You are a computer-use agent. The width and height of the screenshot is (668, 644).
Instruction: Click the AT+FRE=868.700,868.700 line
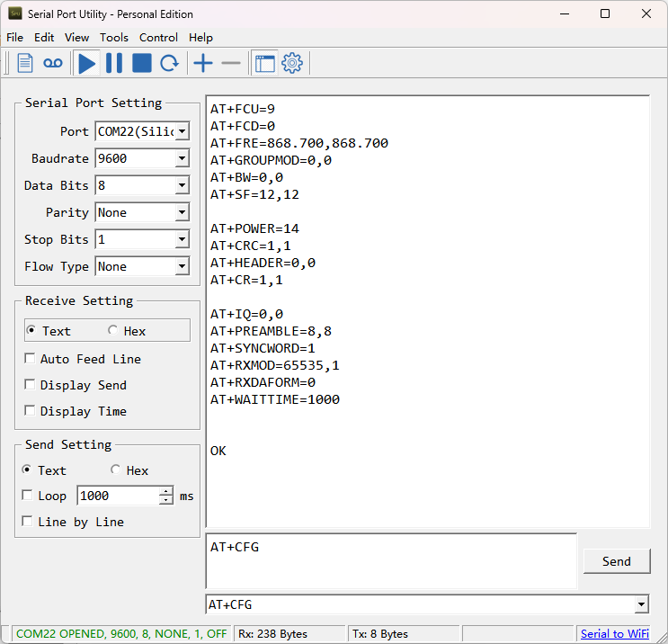coord(299,143)
